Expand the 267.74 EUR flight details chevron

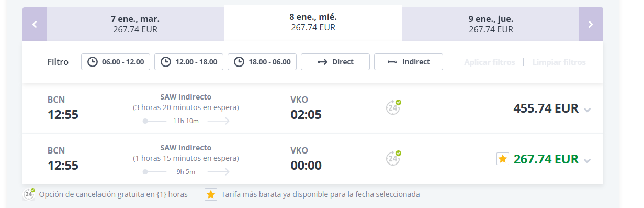point(587,161)
